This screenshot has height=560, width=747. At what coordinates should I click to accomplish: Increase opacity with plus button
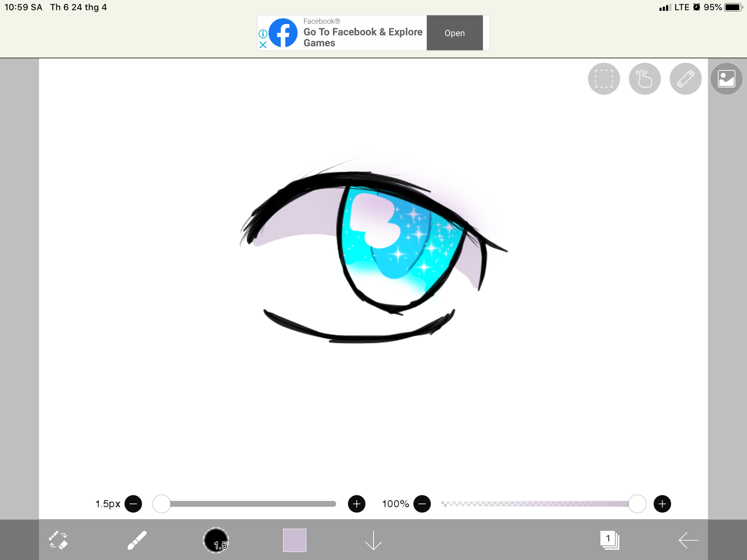(662, 504)
